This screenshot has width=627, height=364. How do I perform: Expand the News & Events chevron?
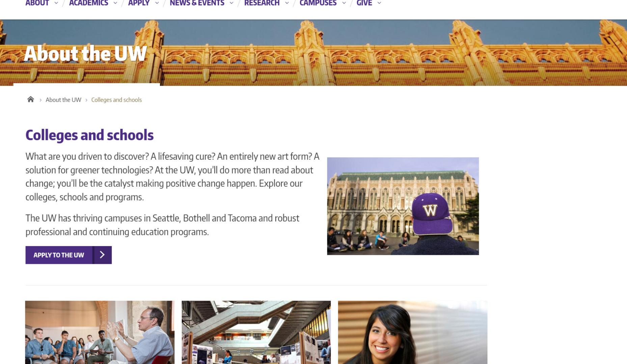tap(231, 3)
